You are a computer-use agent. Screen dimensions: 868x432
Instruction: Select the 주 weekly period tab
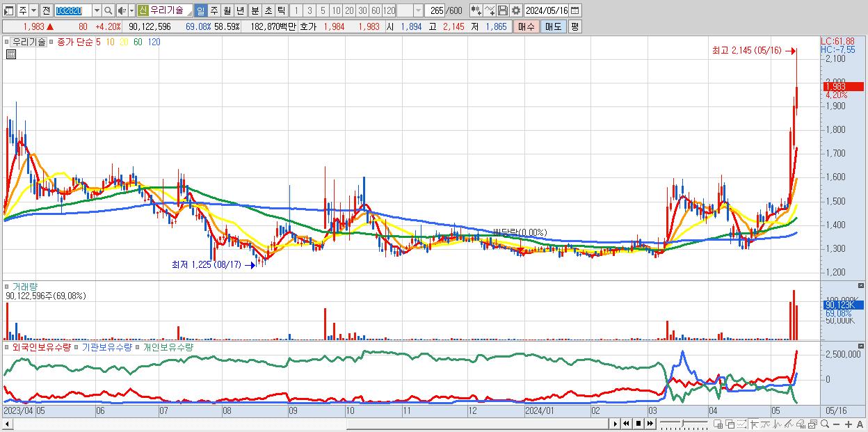pyautogui.click(x=214, y=10)
